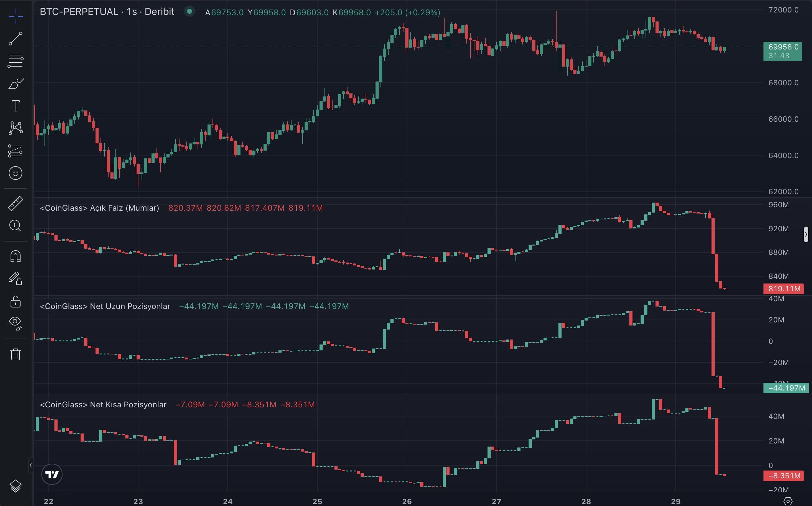Collapse the right price scale panel
The image size is (812, 506).
point(806,234)
